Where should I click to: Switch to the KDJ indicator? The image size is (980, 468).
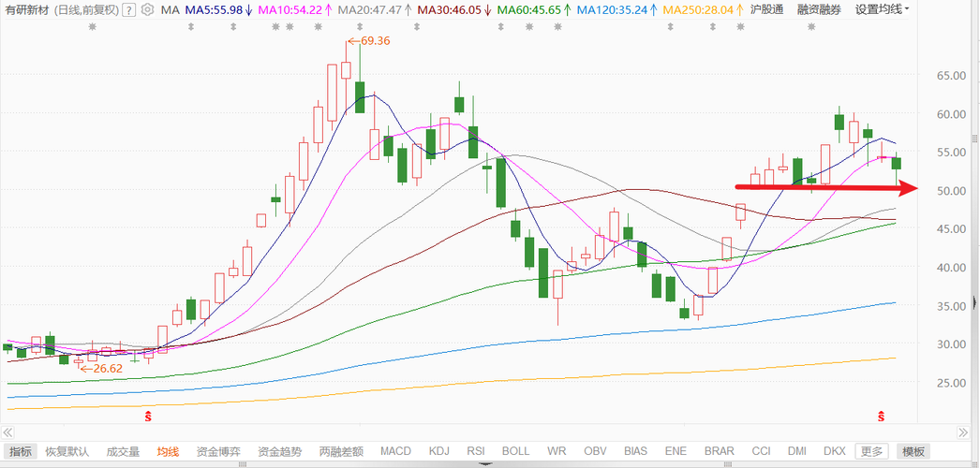click(439, 451)
